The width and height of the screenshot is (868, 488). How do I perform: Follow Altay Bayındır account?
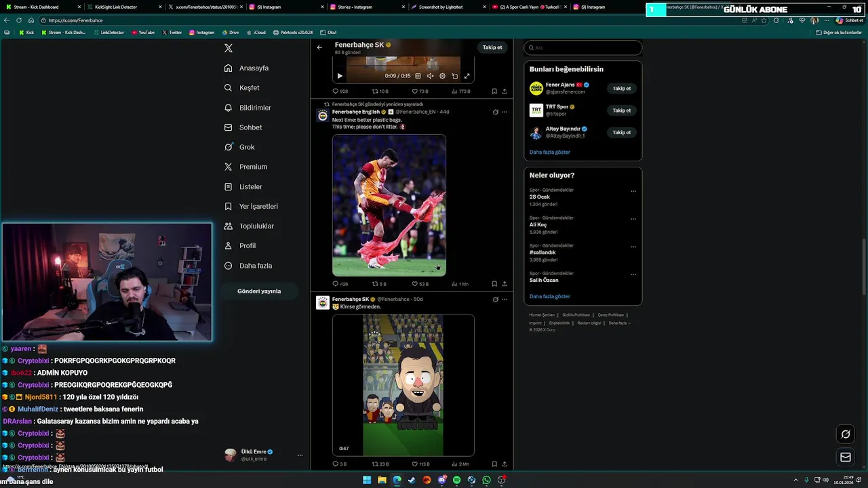622,132
